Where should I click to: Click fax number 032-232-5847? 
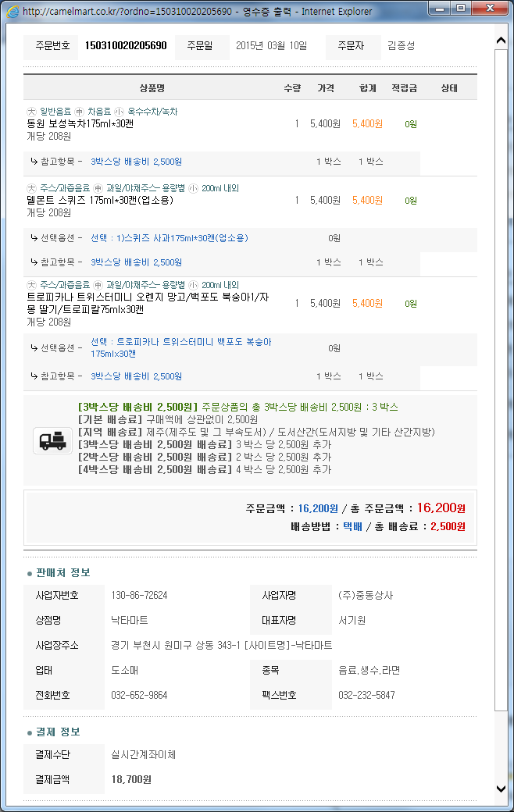tap(366, 695)
